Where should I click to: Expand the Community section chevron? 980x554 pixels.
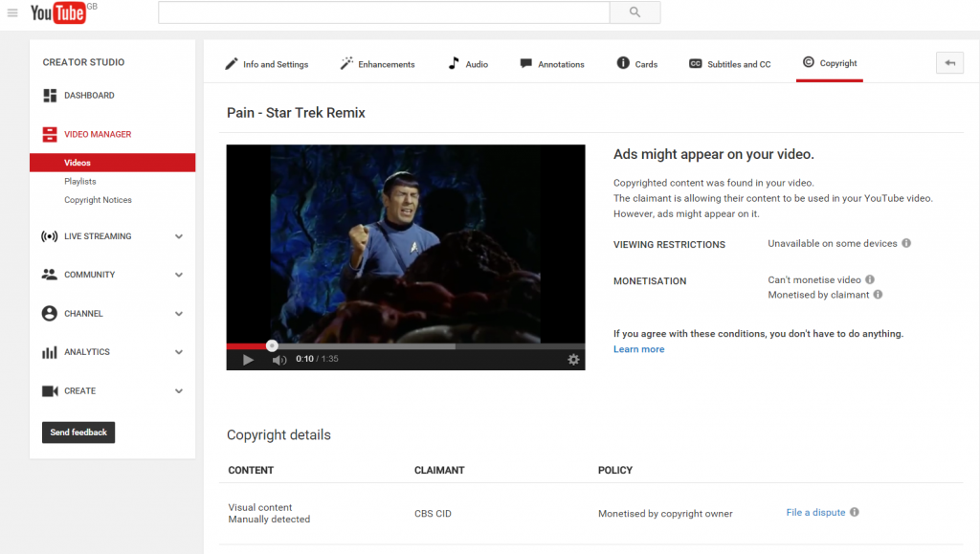(x=179, y=275)
